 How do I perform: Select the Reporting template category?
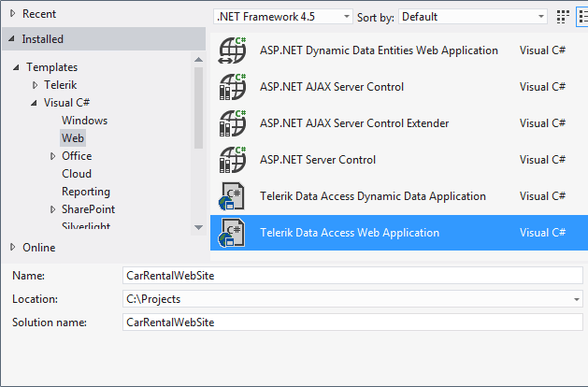coord(86,192)
